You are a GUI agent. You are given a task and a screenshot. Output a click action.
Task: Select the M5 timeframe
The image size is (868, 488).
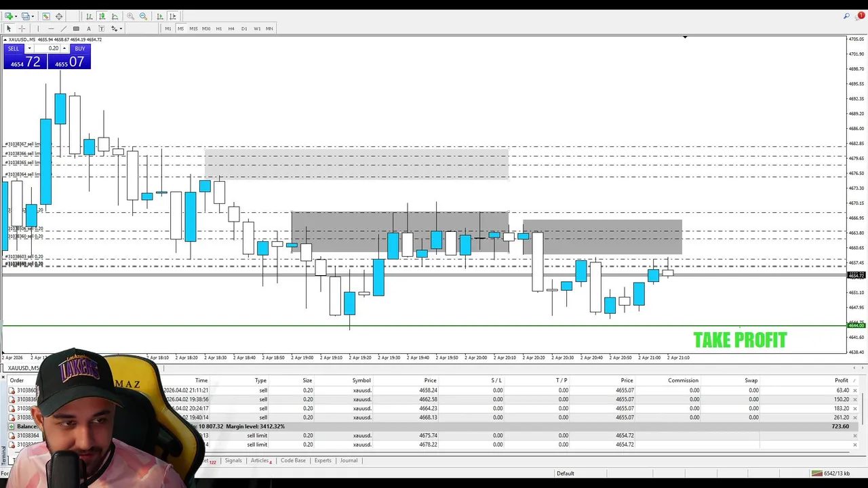pyautogui.click(x=180, y=28)
